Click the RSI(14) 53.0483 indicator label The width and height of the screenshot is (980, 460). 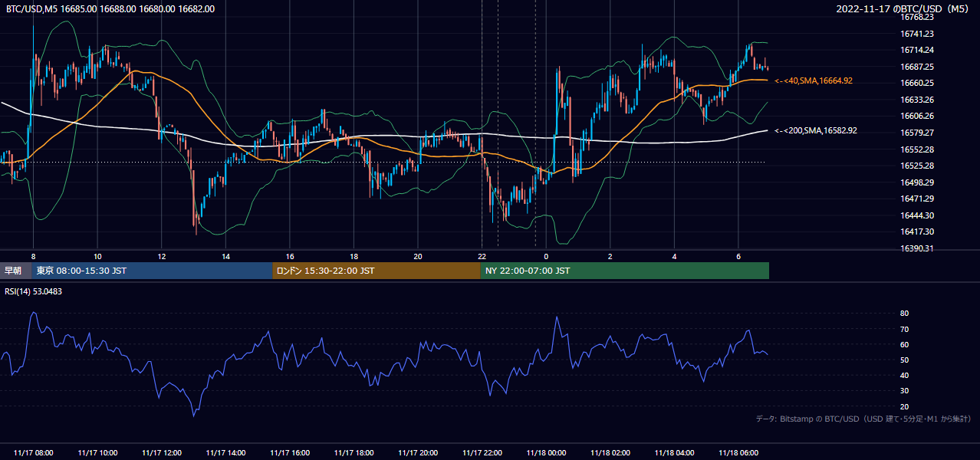34,291
